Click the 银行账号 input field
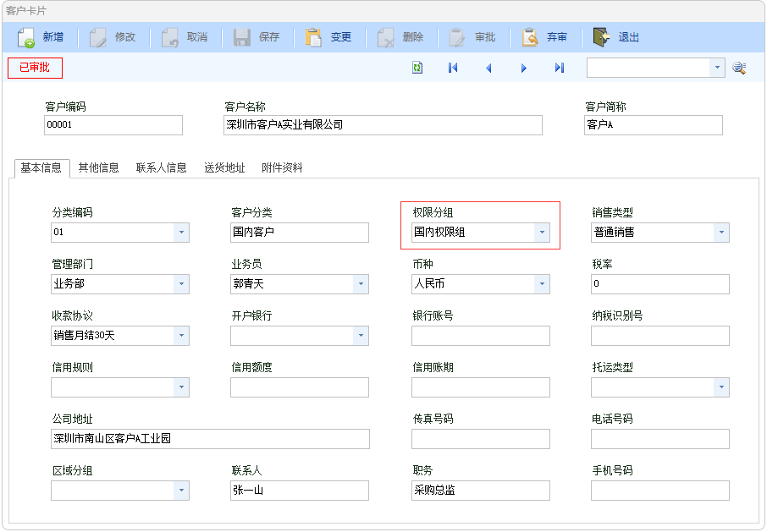 pos(481,336)
